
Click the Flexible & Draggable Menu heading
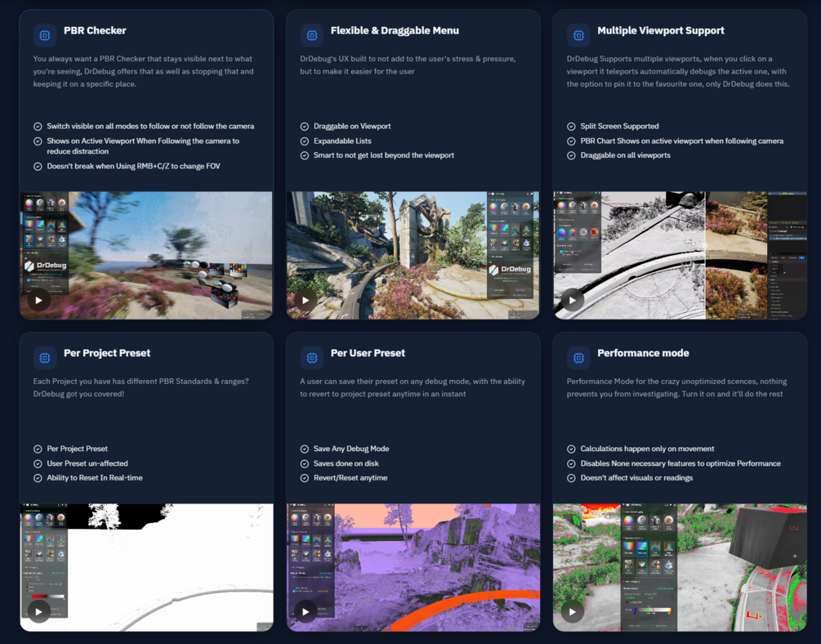coord(395,30)
